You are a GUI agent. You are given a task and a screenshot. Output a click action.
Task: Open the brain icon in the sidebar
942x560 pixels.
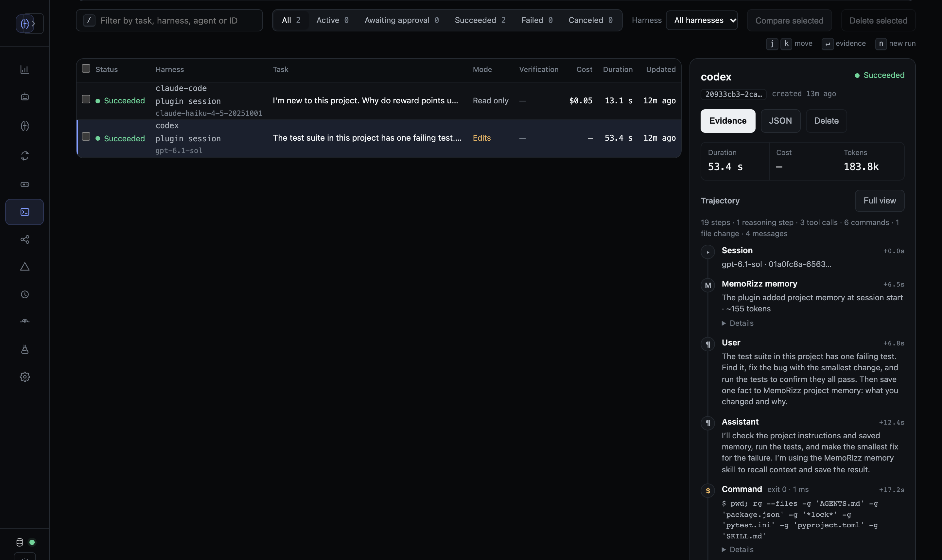coord(25,126)
